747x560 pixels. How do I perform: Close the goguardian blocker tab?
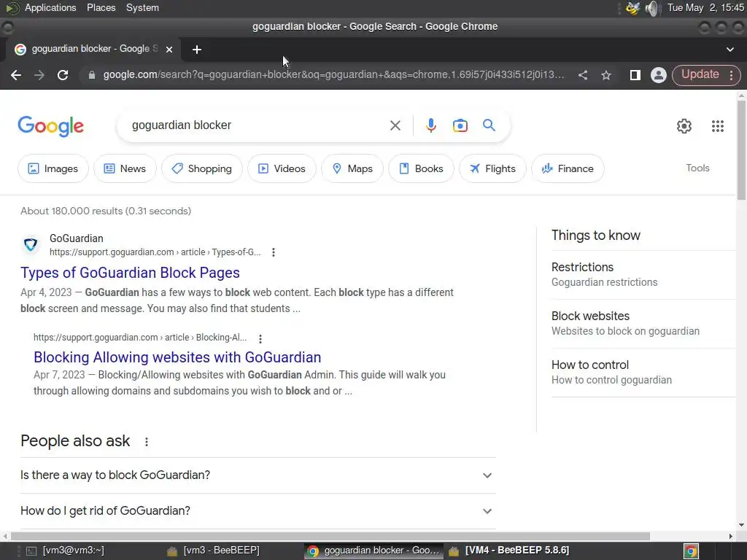(x=169, y=50)
